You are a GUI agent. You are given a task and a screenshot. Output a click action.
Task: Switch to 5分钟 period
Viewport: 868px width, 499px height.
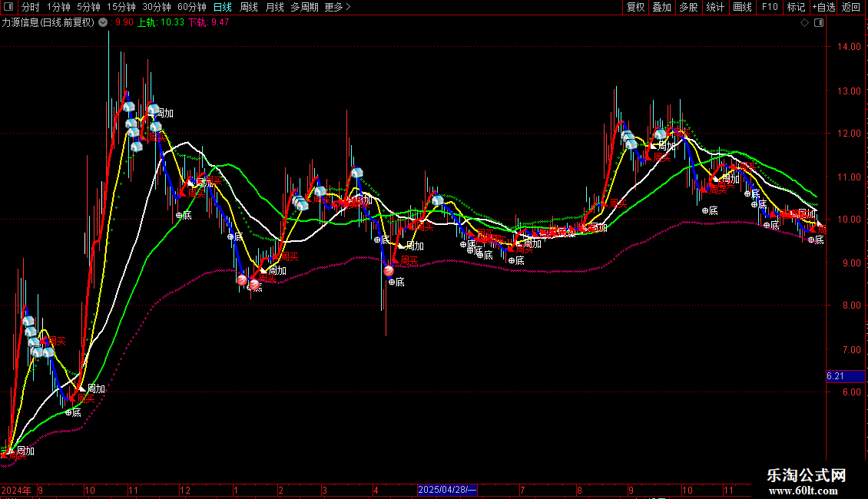tap(88, 7)
